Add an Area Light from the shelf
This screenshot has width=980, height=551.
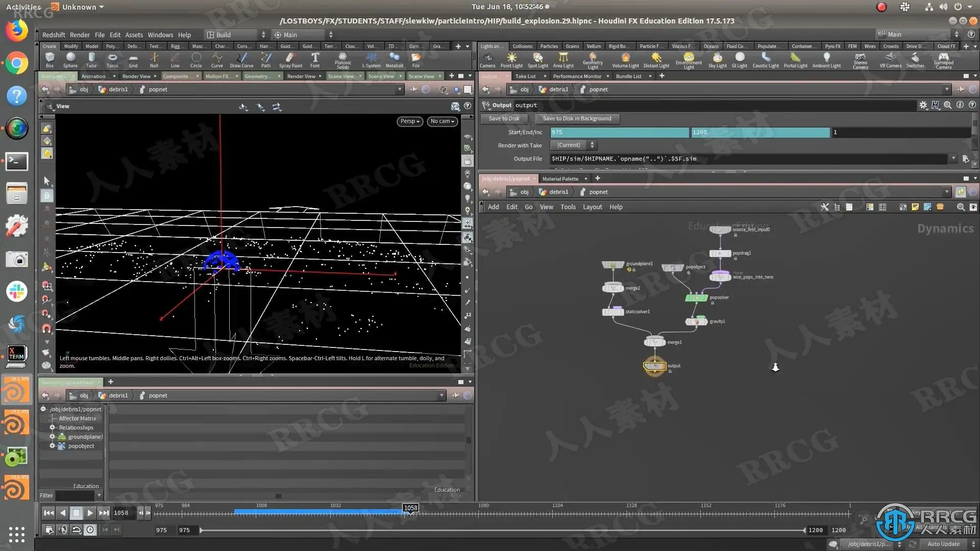coord(563,60)
